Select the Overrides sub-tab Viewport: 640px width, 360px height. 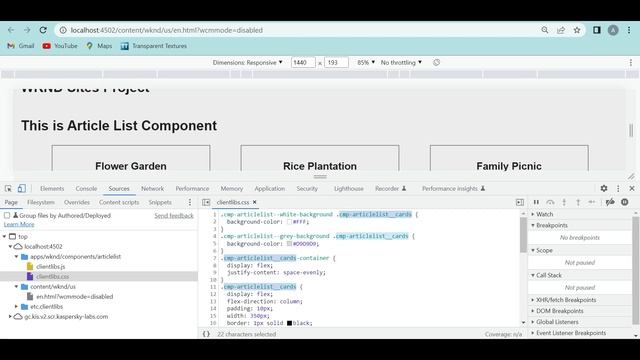[x=77, y=202]
